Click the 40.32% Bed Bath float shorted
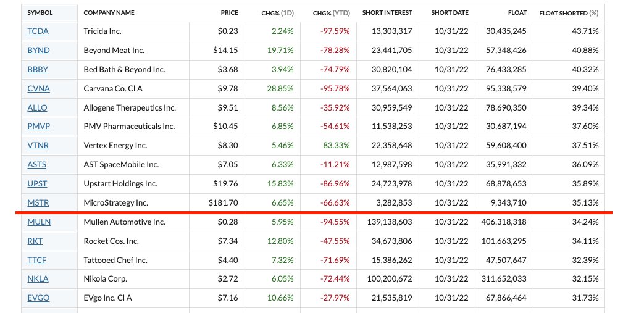 coord(585,69)
